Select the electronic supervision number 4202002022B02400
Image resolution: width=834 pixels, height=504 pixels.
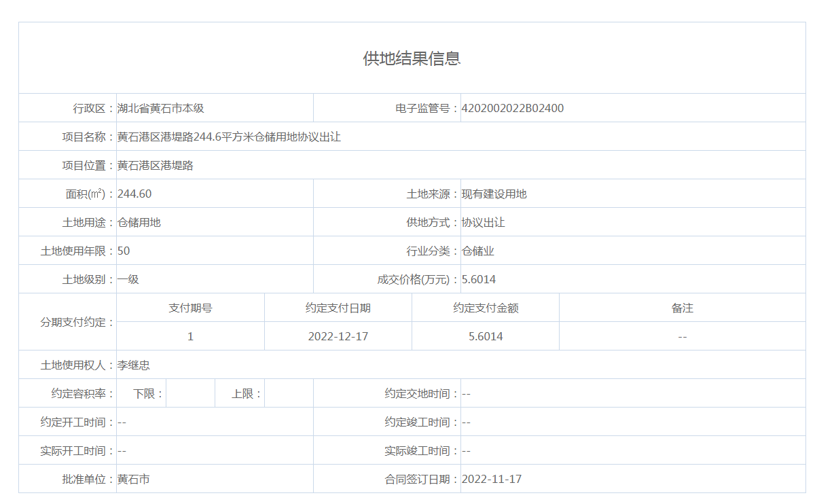(512, 108)
